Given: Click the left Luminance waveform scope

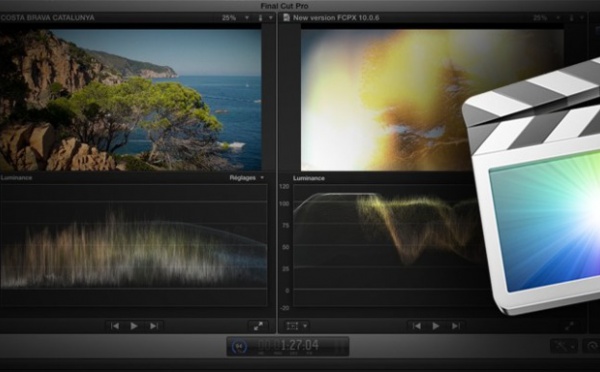Looking at the screenshot, I should [134, 245].
